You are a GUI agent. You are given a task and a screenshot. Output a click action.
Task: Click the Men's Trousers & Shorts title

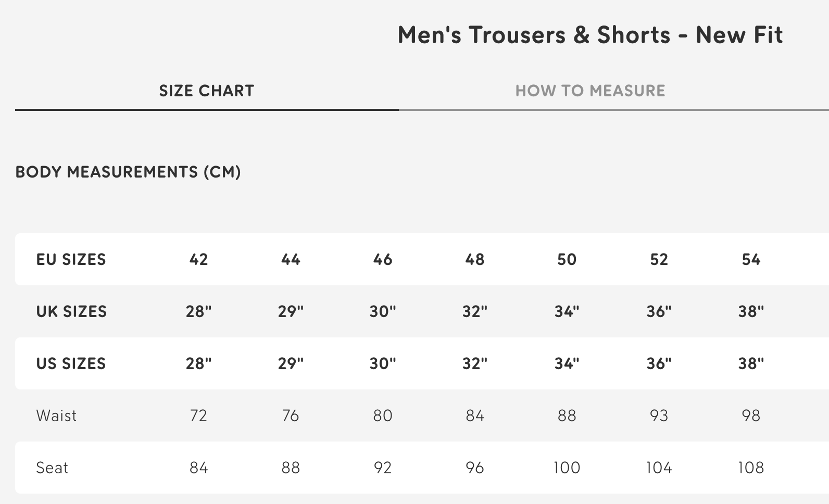[589, 35]
